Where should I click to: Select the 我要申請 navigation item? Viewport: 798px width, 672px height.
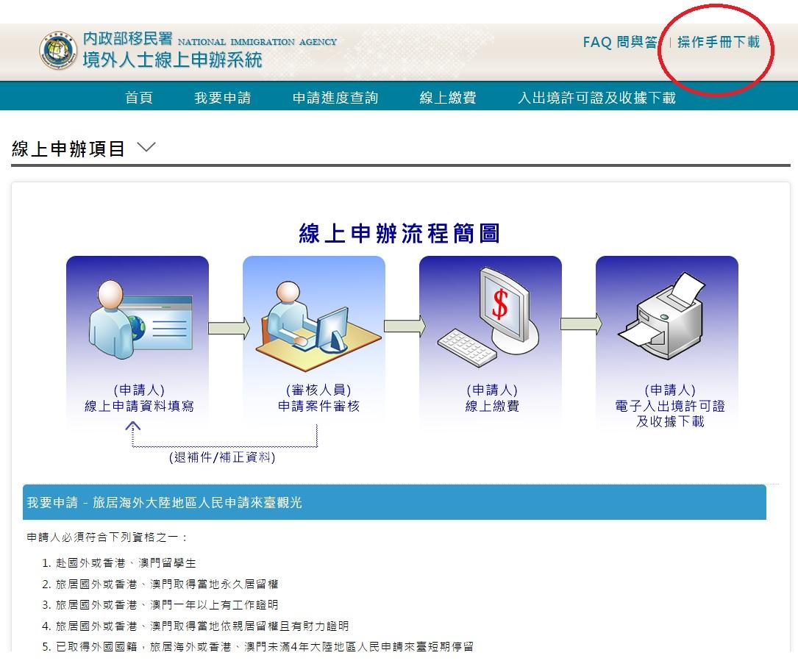pyautogui.click(x=223, y=96)
